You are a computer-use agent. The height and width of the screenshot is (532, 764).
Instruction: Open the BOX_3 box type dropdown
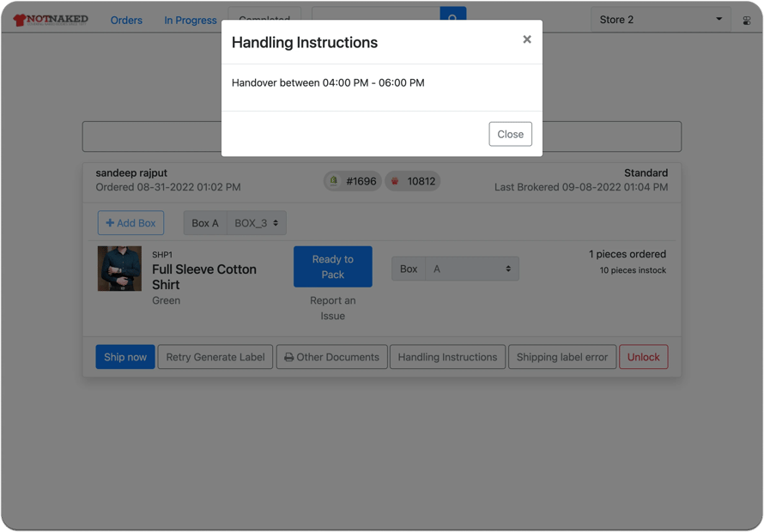click(x=257, y=222)
